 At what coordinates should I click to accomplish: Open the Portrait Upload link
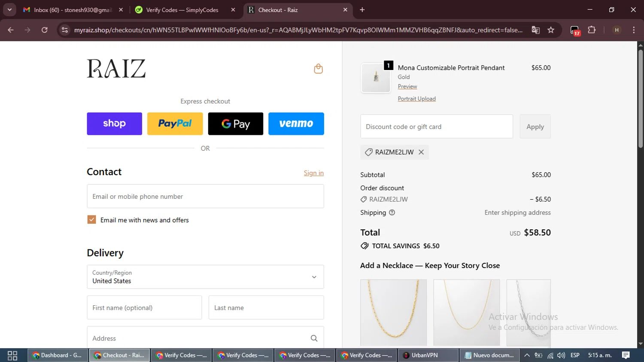pos(416,99)
